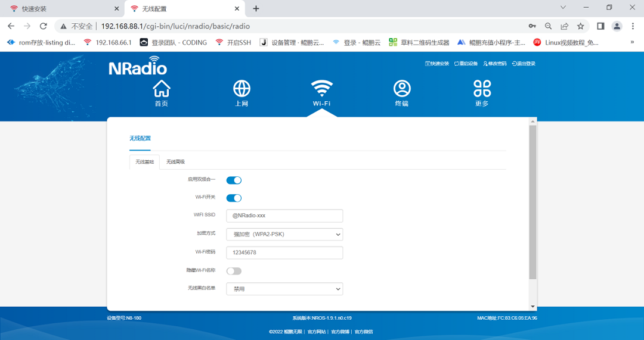
Task: Close the 无线配置 tab
Action: tap(237, 8)
